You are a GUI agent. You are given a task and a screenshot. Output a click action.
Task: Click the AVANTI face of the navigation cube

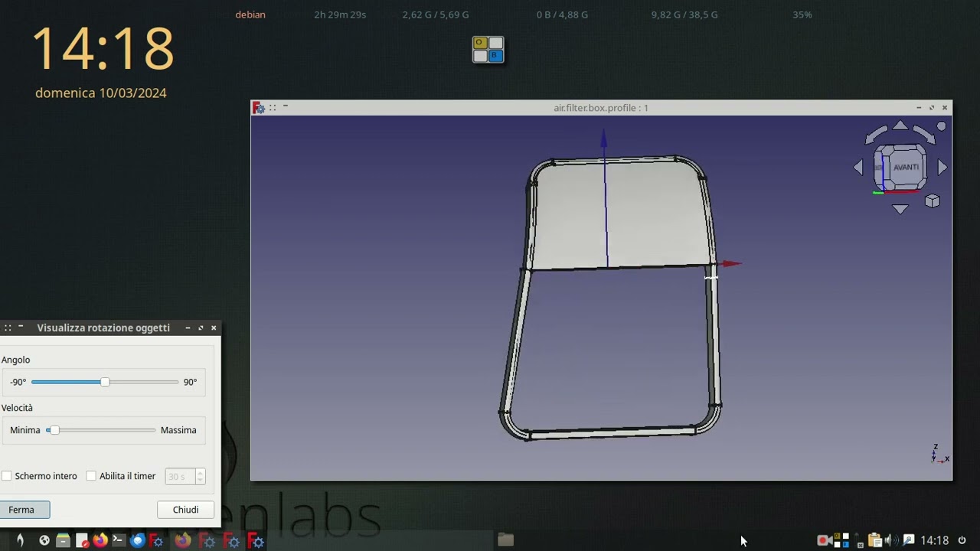click(x=906, y=167)
